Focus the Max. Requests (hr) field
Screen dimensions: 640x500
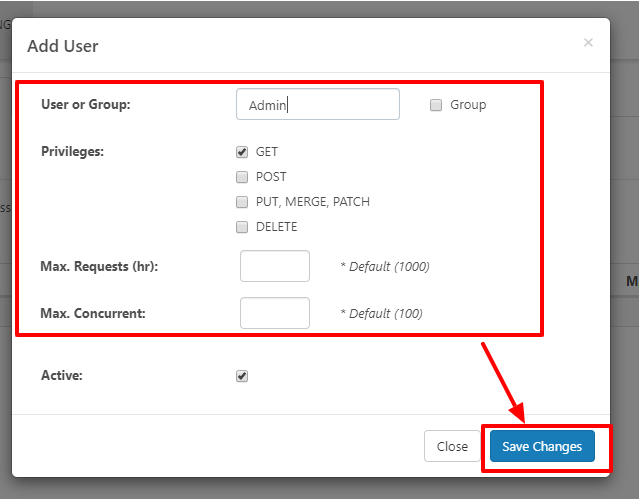tap(275, 266)
